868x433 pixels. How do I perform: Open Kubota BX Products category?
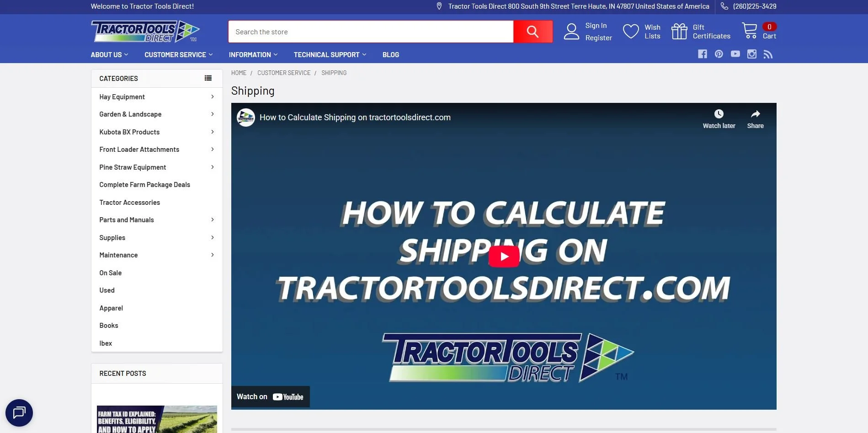[129, 132]
